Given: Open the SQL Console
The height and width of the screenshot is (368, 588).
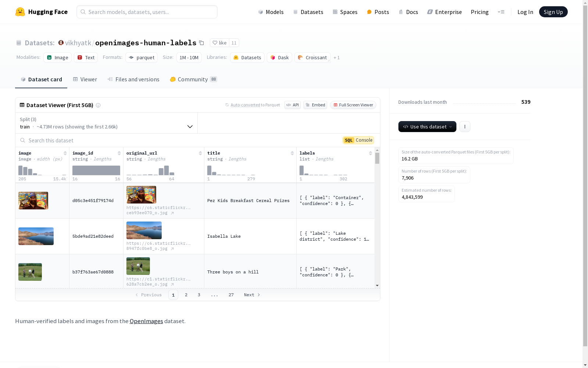Looking at the screenshot, I should (358, 140).
